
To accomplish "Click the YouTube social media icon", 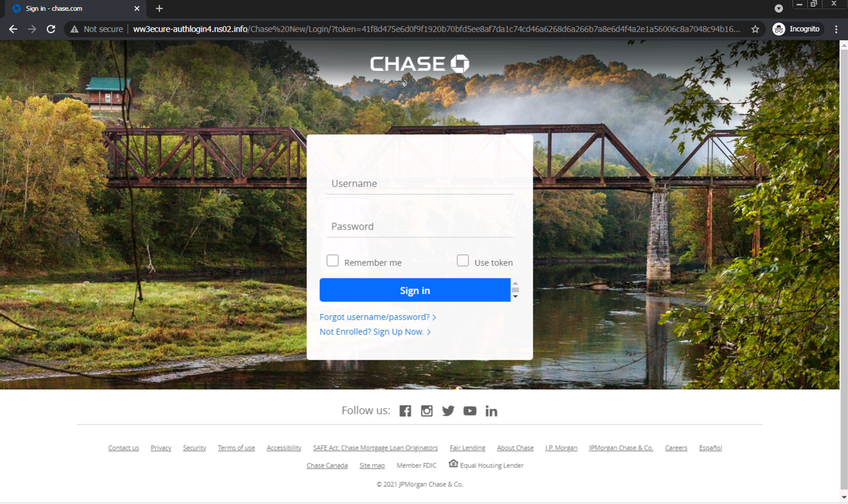I will pyautogui.click(x=470, y=410).
